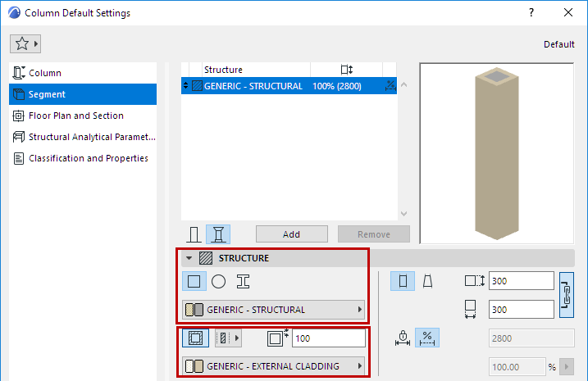Click the 2800 segment length field
The image size is (588, 381).
coord(531,338)
